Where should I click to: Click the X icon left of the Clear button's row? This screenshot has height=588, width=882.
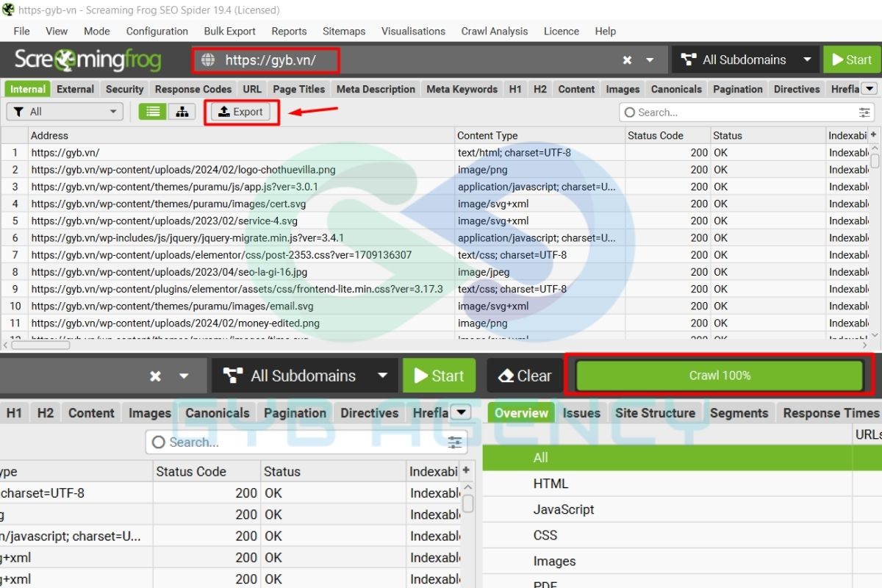(155, 376)
